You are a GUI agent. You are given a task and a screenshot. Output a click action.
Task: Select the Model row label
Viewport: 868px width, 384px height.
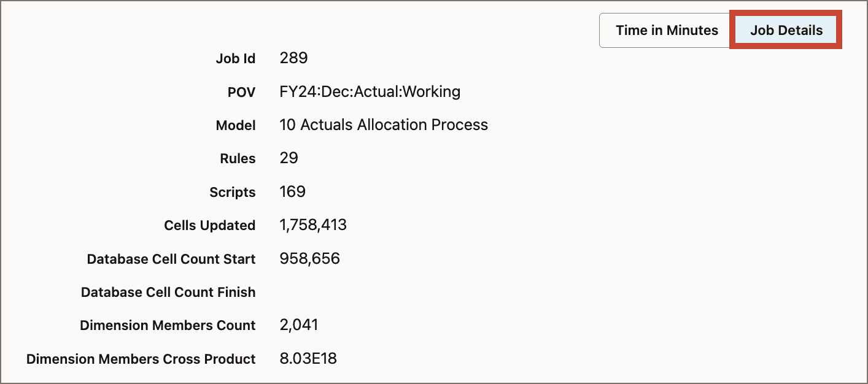[236, 125]
